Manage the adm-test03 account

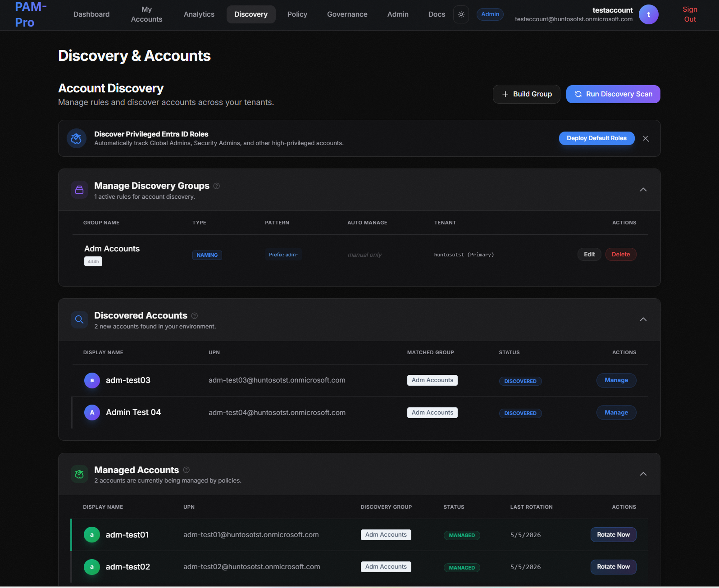click(x=616, y=380)
